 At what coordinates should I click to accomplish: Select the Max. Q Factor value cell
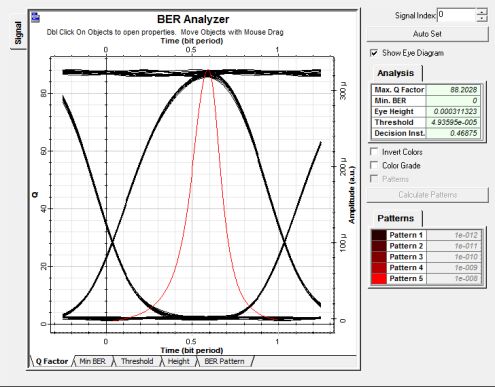pyautogui.click(x=453, y=90)
